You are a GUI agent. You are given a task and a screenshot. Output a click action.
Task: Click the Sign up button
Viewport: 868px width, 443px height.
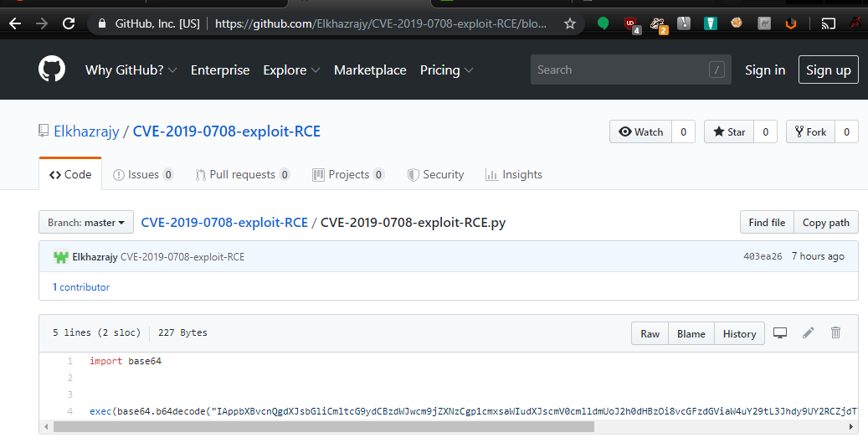tap(828, 70)
